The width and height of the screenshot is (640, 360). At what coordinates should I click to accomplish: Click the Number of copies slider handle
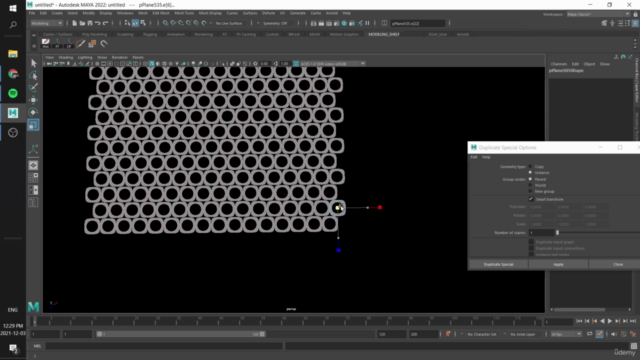(557, 233)
